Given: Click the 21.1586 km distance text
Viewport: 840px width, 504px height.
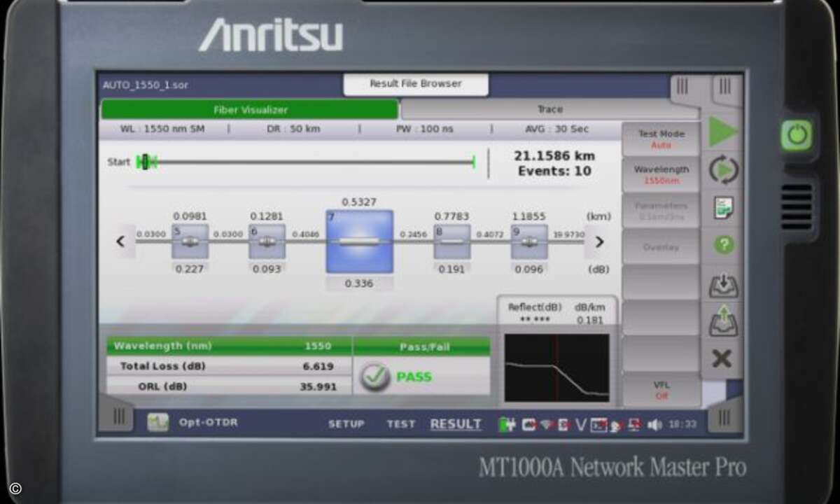Looking at the screenshot, I should click(554, 155).
